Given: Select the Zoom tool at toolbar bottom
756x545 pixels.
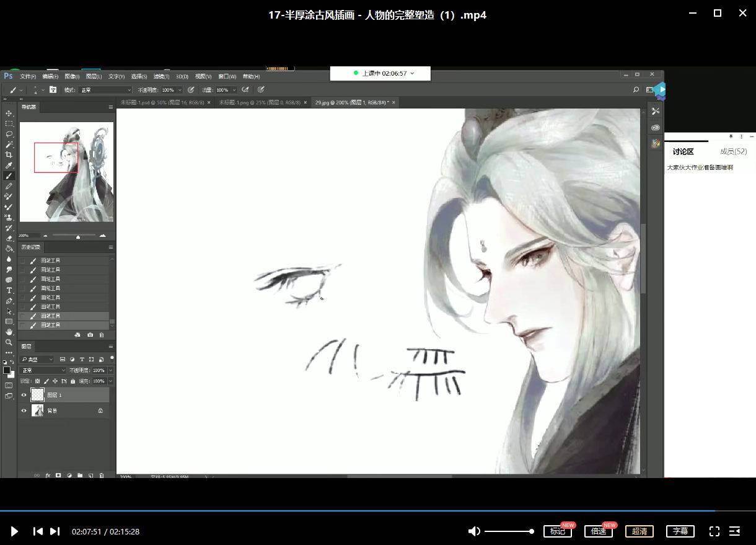Looking at the screenshot, I should [9, 342].
